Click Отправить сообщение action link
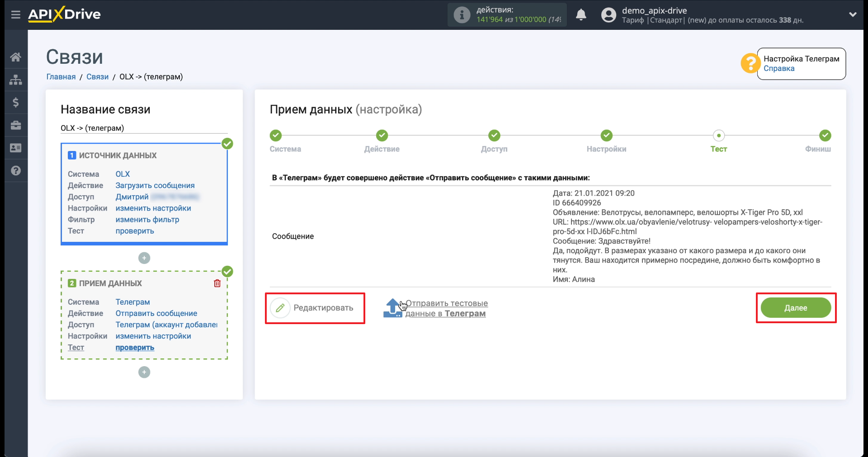868x457 pixels. pos(156,313)
